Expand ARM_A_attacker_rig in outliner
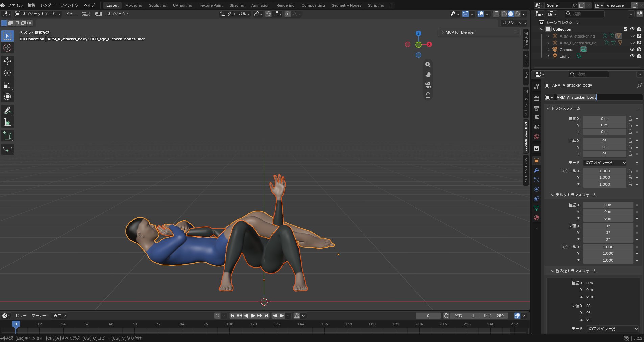This screenshot has width=644, height=342. (548, 36)
